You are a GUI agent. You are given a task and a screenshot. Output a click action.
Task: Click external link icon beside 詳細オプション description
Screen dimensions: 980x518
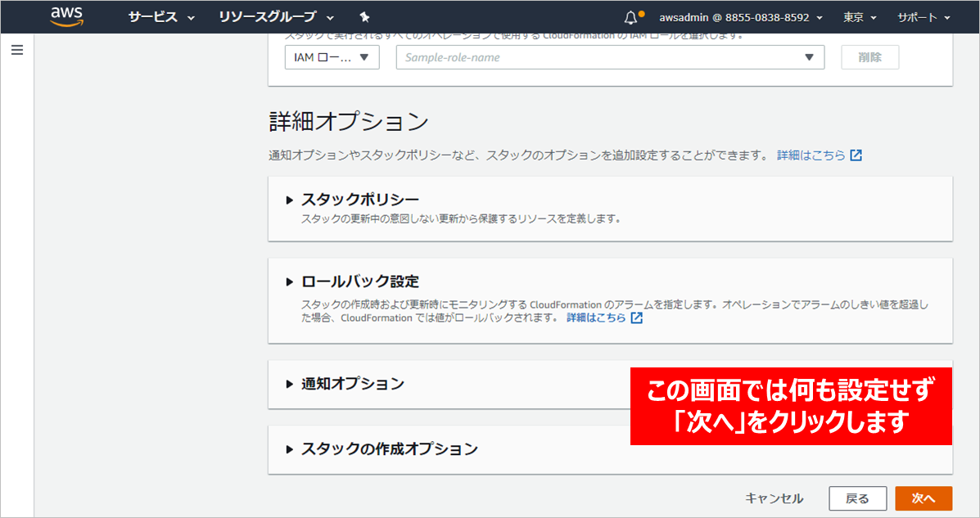(856, 155)
